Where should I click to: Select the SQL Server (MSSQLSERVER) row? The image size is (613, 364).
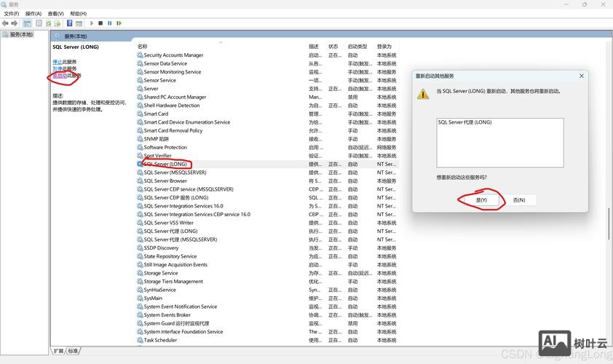coord(267,173)
